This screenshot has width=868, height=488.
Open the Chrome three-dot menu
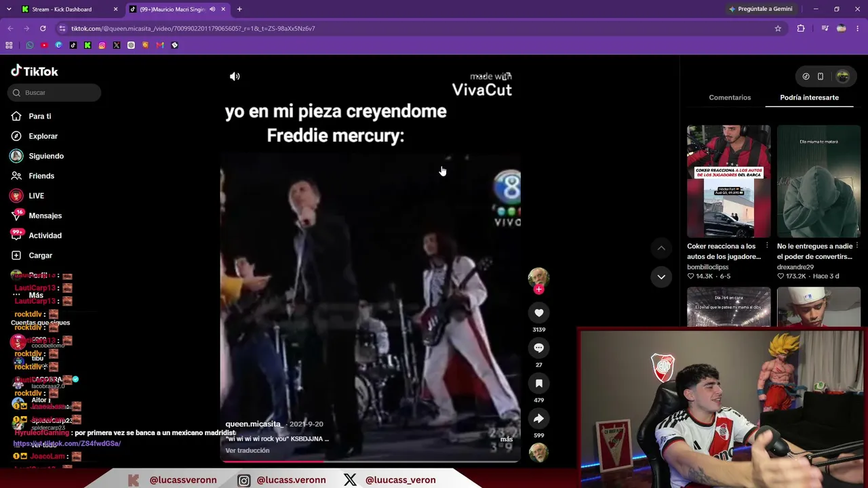[858, 28]
